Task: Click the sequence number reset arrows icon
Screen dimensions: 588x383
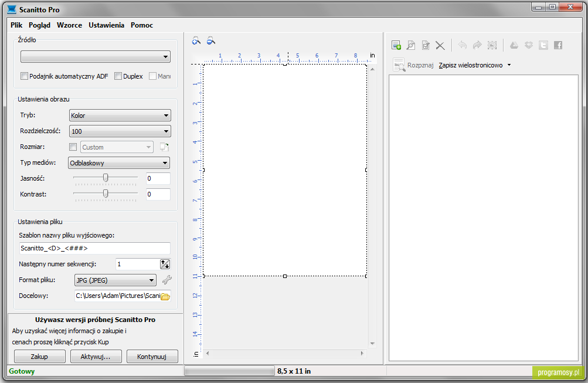Action: click(165, 264)
